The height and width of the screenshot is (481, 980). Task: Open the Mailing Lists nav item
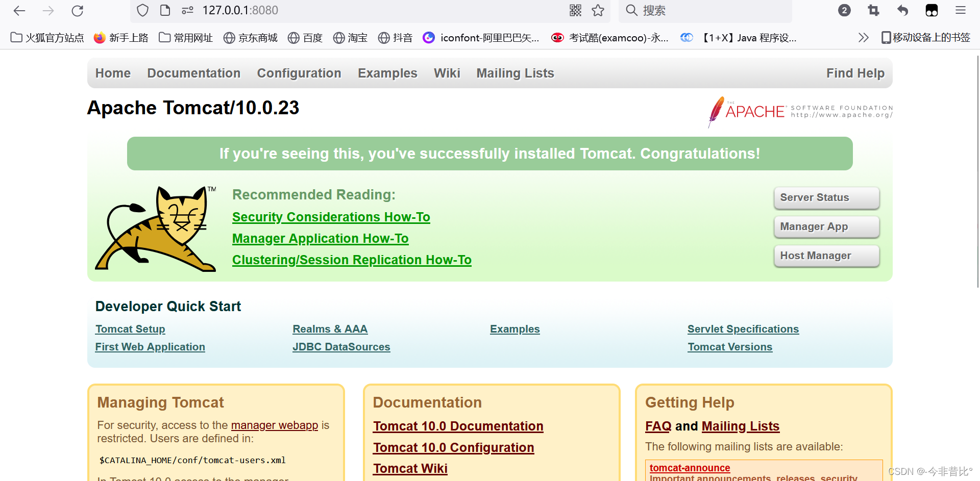click(x=515, y=73)
